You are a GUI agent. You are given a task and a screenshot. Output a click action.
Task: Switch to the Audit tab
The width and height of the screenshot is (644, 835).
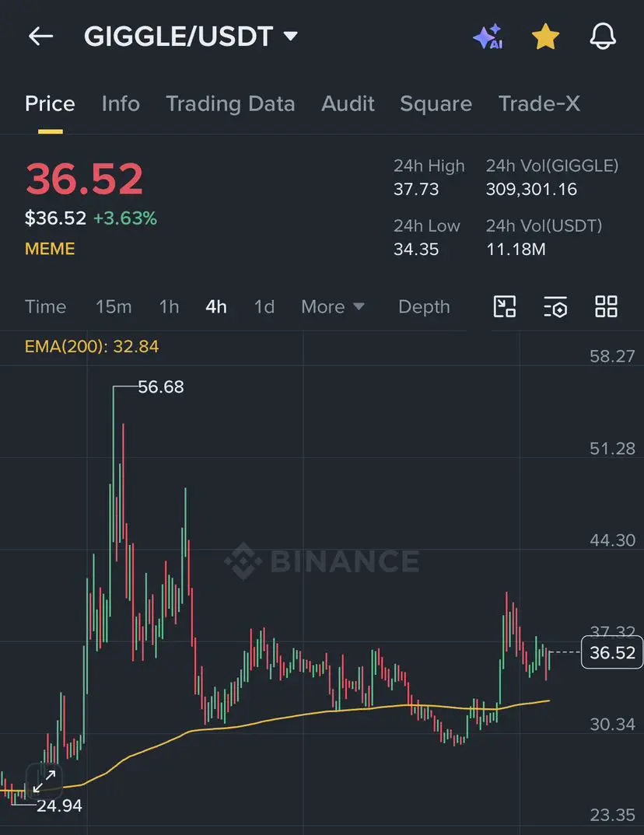click(x=348, y=104)
